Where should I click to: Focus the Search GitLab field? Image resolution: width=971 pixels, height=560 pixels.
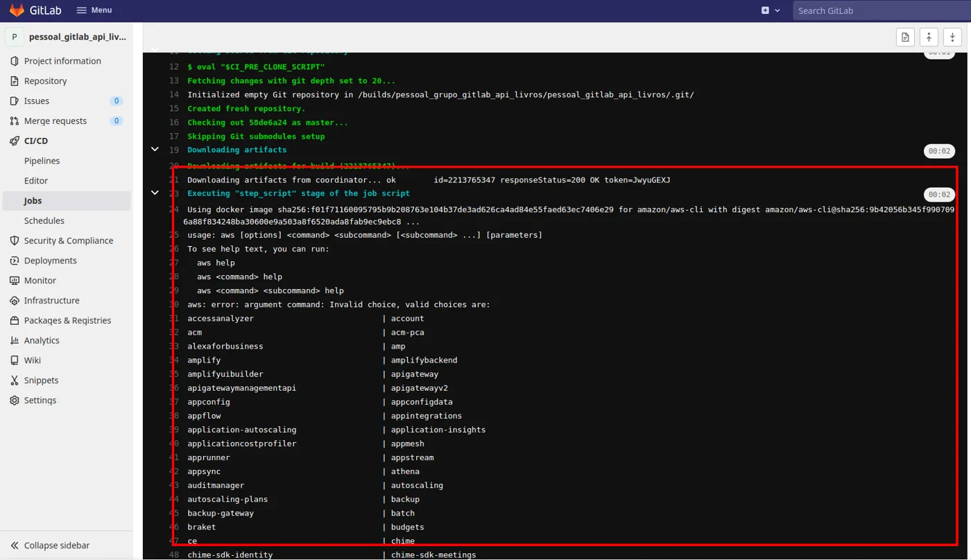click(882, 10)
